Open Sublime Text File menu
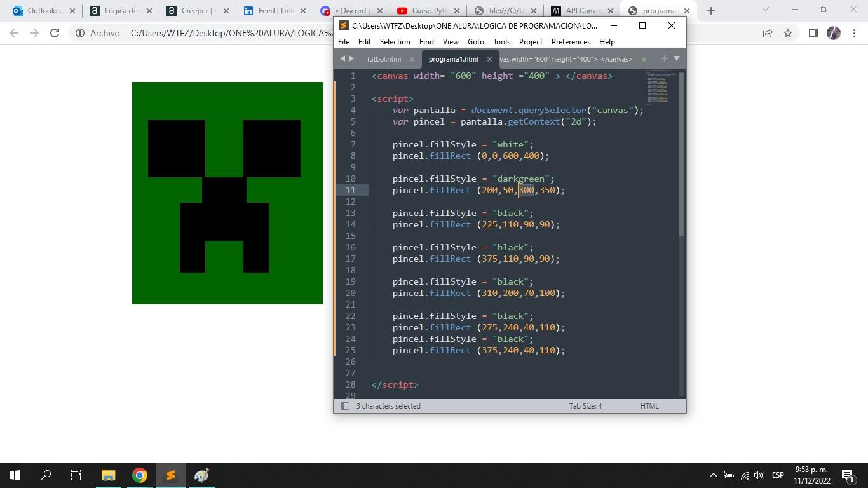The image size is (868, 488). point(344,41)
